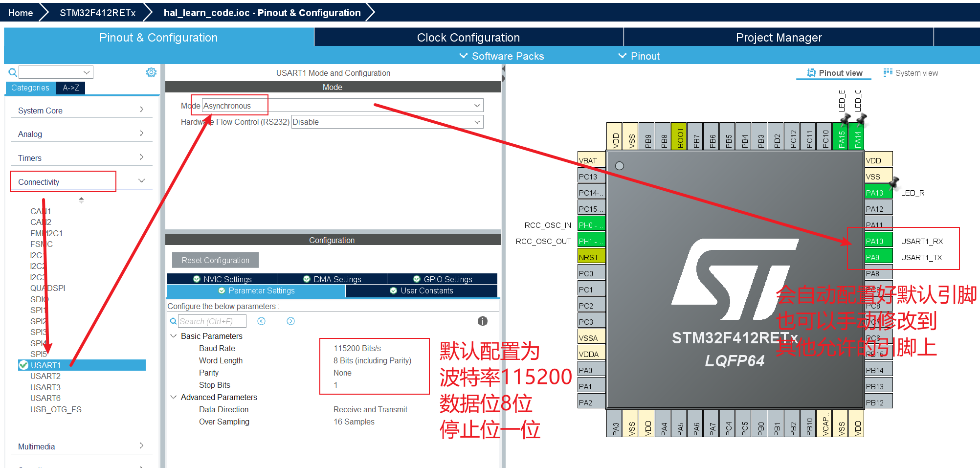Screen dimensions: 980x468
Task: Click the info icon in parameter settings
Action: 482,321
